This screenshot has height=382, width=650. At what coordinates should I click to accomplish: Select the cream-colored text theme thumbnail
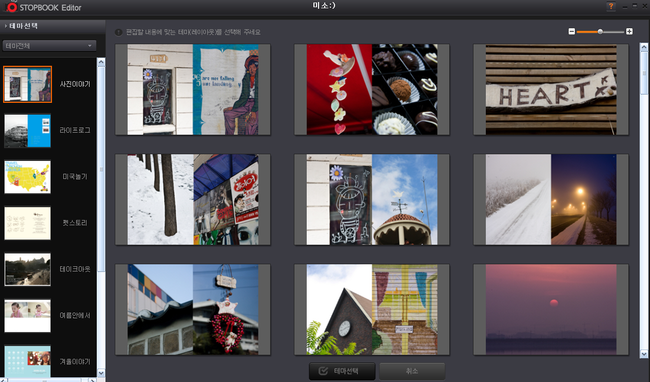click(27, 223)
